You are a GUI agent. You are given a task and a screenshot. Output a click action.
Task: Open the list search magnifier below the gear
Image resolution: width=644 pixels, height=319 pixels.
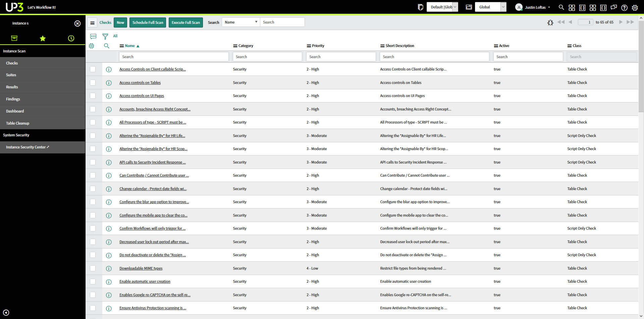(x=106, y=46)
